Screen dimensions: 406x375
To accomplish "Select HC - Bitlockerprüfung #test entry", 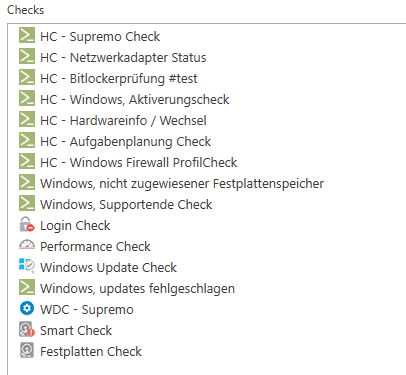I will (x=119, y=79).
